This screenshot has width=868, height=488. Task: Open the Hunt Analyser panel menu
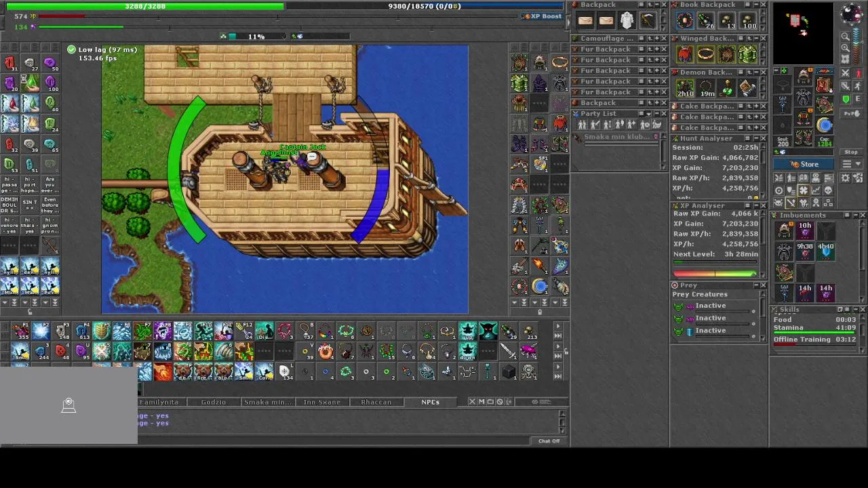pyautogui.click(x=746, y=138)
